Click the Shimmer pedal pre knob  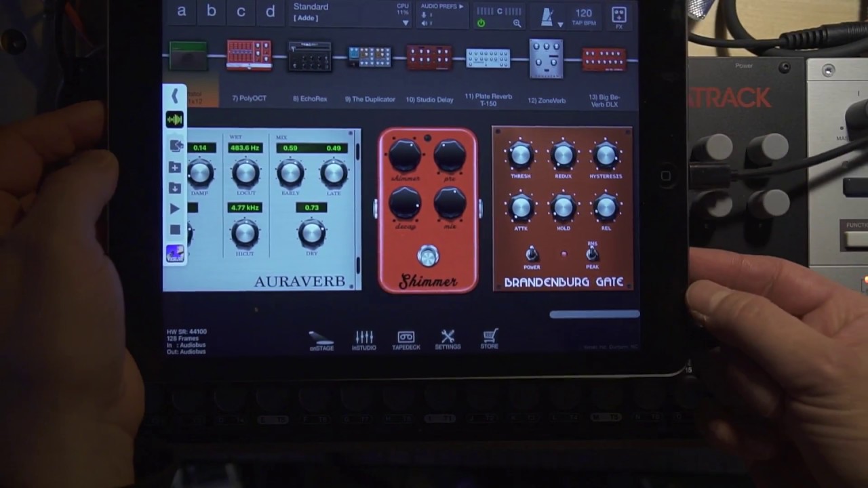point(450,157)
